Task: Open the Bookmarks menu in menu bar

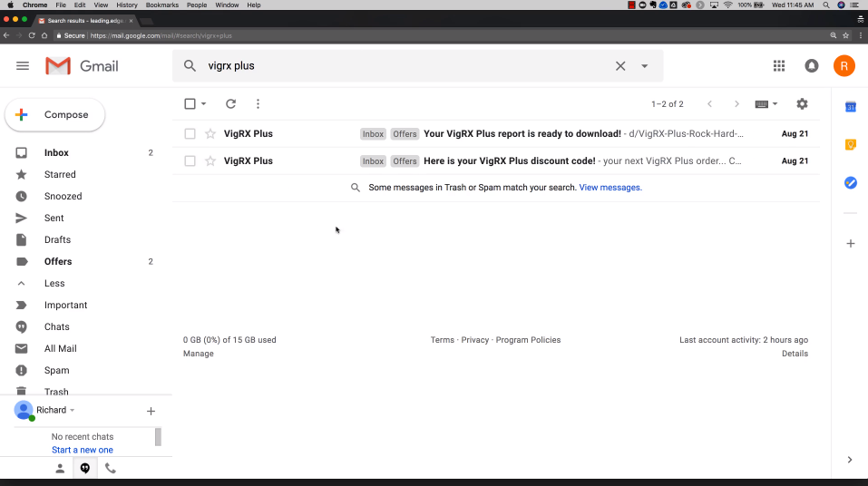Action: (x=162, y=5)
